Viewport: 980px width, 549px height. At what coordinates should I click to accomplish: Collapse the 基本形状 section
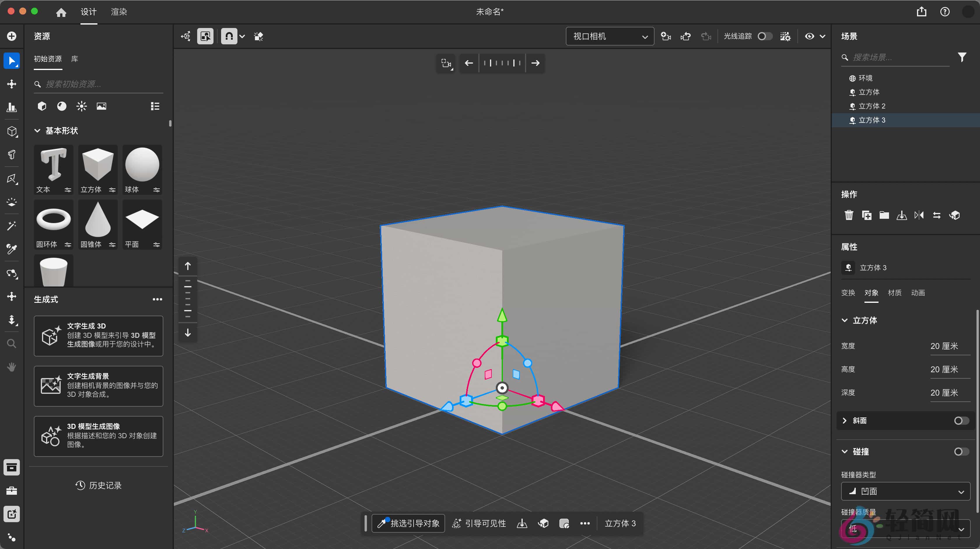pos(37,130)
